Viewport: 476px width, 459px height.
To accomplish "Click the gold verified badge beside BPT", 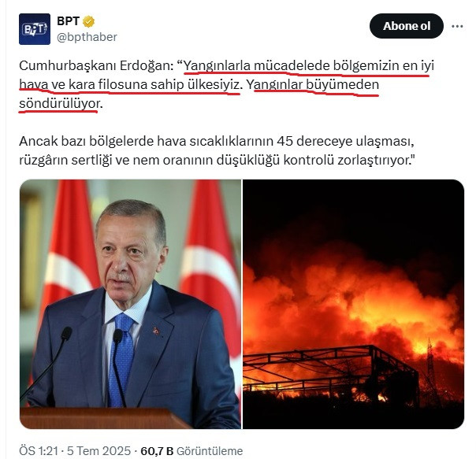I will coord(88,21).
